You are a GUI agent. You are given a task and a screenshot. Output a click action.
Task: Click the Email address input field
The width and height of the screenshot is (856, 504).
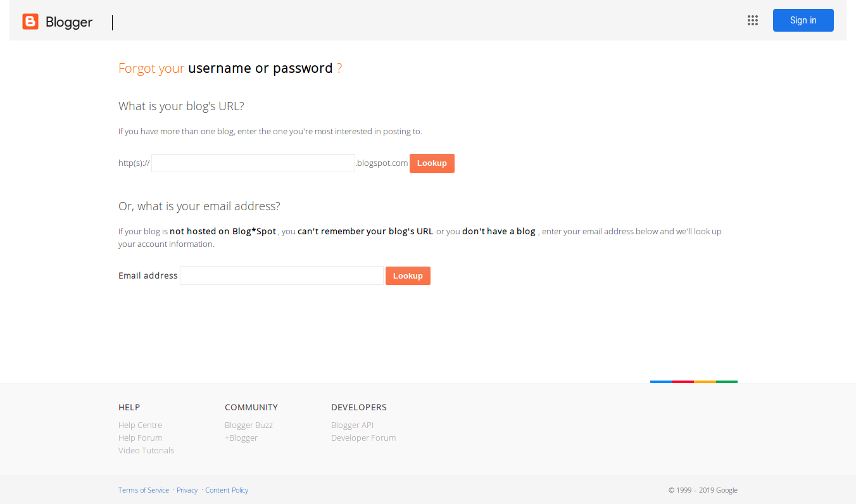point(281,275)
